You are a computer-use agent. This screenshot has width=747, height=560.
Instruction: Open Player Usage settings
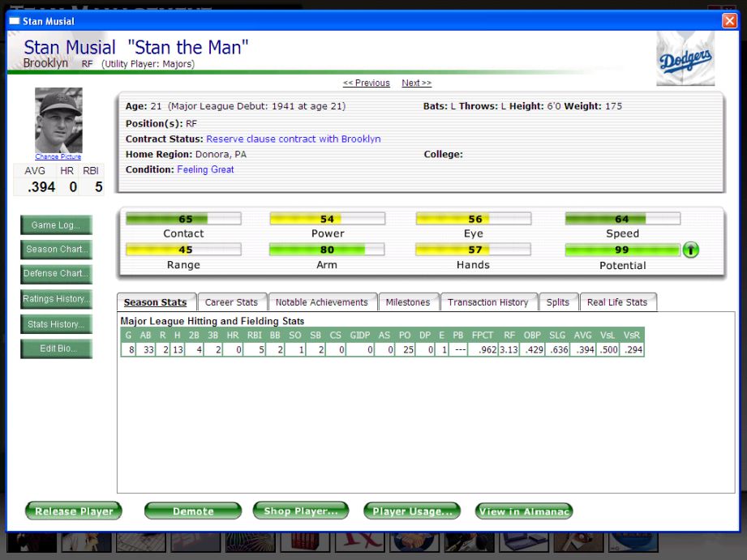(x=412, y=511)
